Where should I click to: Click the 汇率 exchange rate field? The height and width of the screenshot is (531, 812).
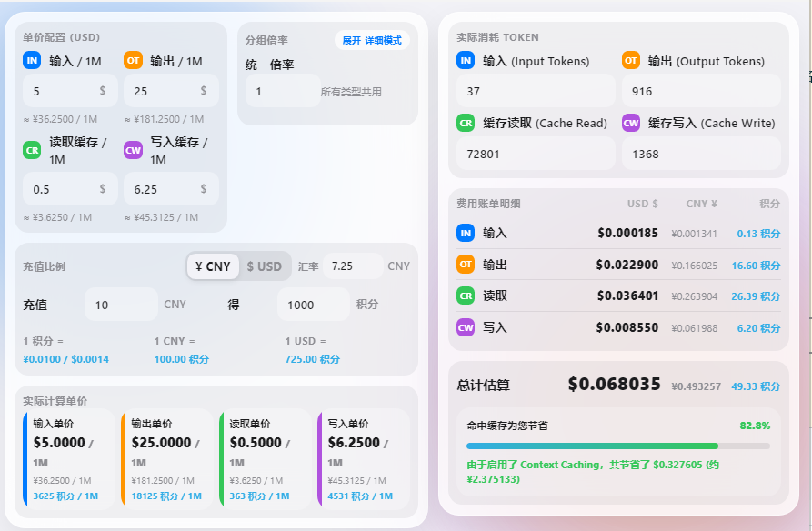351,266
